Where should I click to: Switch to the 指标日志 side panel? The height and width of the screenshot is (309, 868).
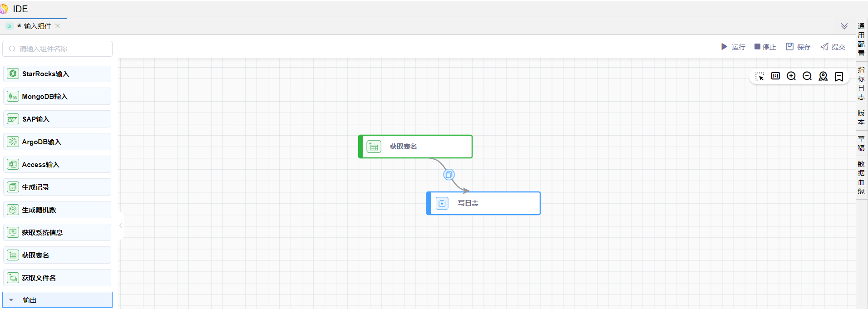tap(861, 83)
